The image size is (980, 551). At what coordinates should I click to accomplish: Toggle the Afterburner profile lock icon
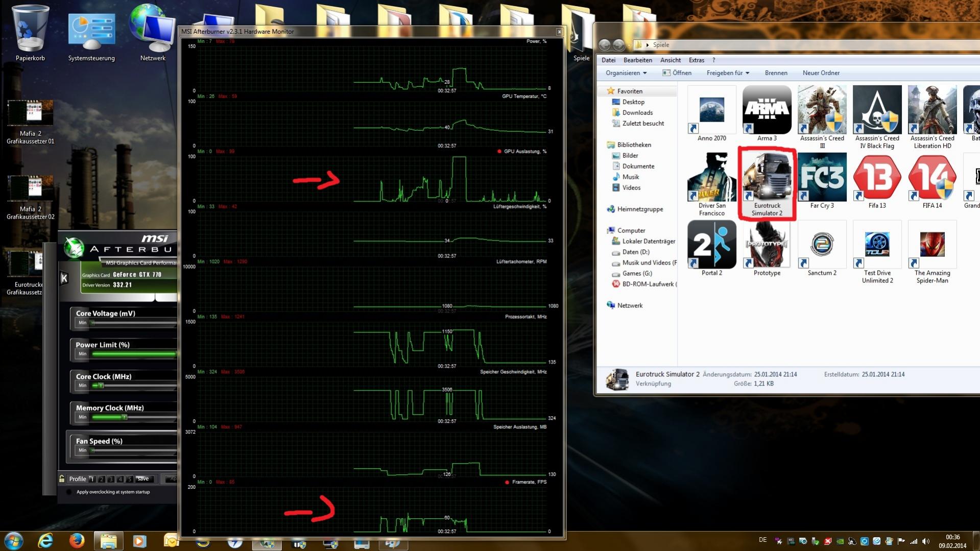pos(62,479)
